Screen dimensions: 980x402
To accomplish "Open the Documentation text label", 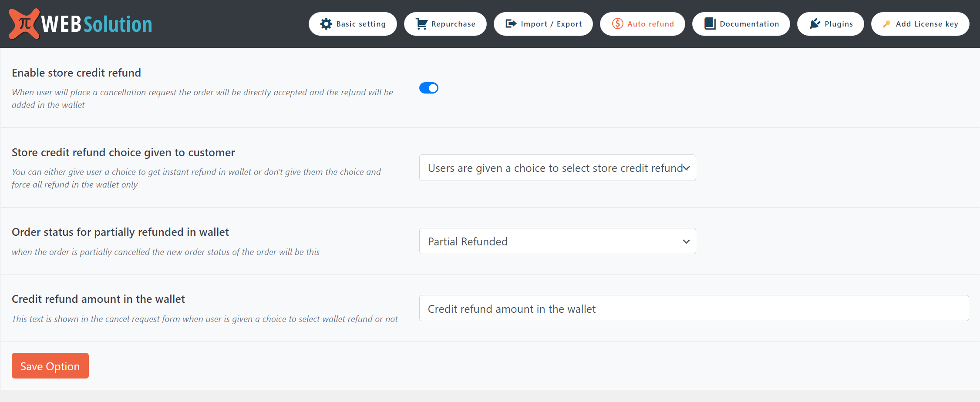I will pyautogui.click(x=749, y=24).
